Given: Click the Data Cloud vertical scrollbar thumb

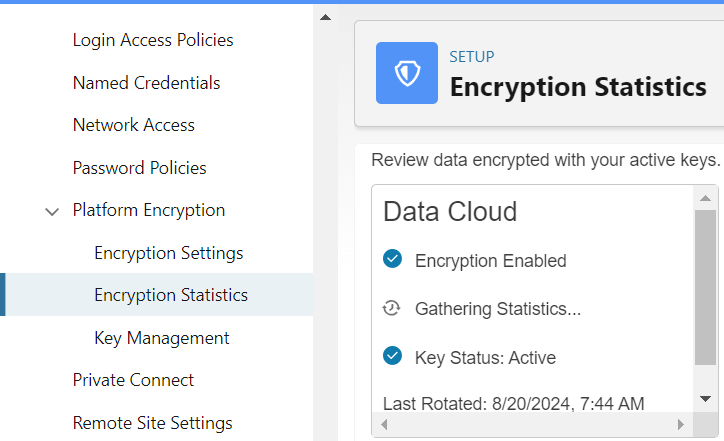Looking at the screenshot, I should pos(705,287).
